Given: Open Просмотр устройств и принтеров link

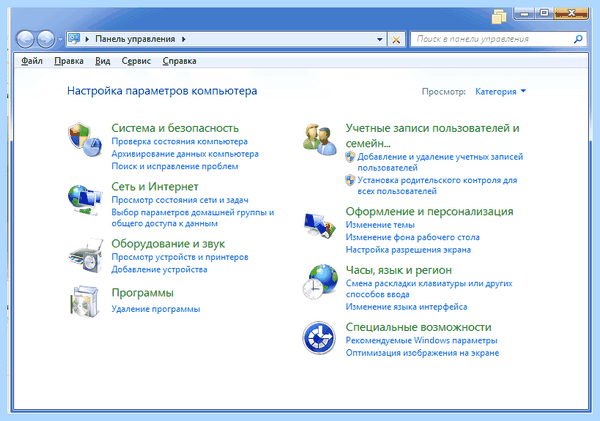Looking at the screenshot, I should (x=180, y=257).
